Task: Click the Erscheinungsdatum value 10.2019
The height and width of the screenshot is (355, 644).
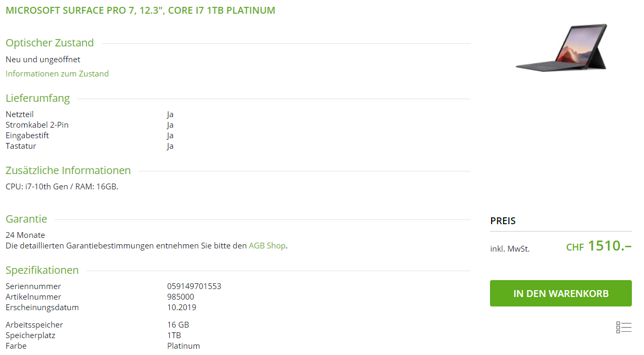Action: click(x=181, y=308)
